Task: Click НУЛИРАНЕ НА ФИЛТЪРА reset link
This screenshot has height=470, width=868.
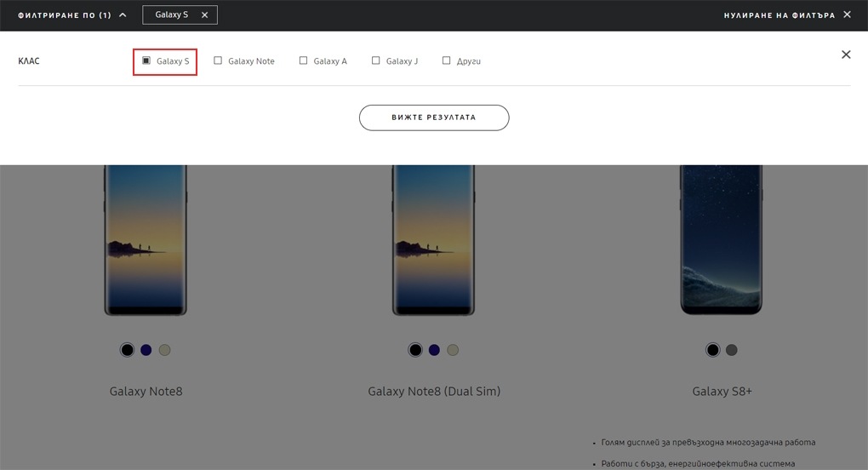Action: pyautogui.click(x=787, y=15)
